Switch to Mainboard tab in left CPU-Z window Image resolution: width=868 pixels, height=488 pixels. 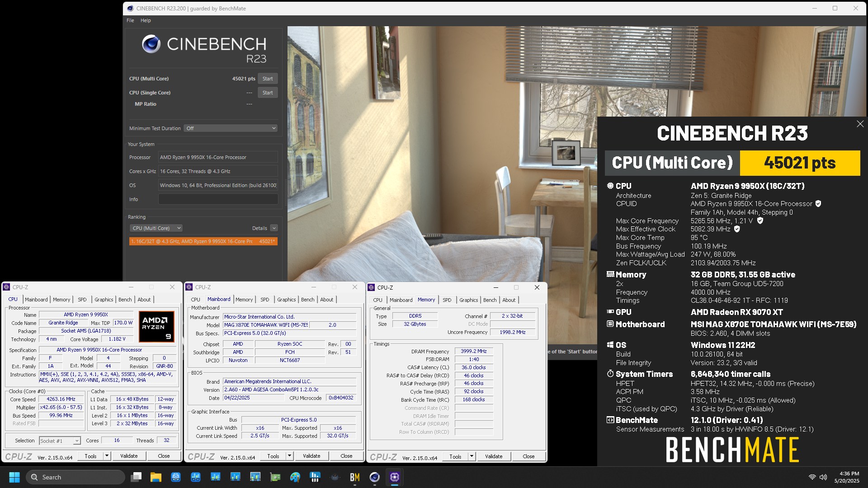click(36, 300)
